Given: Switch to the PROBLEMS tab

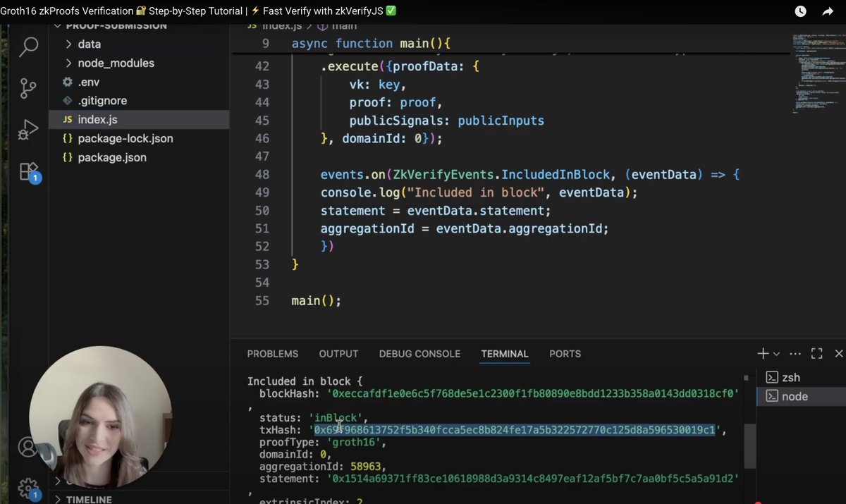Looking at the screenshot, I should 272,354.
